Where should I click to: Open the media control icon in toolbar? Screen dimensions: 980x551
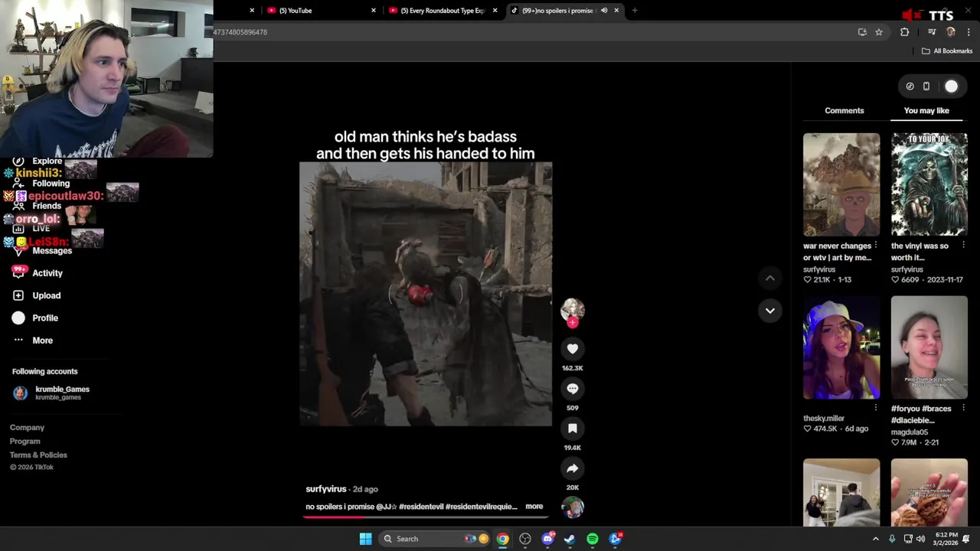click(x=932, y=32)
